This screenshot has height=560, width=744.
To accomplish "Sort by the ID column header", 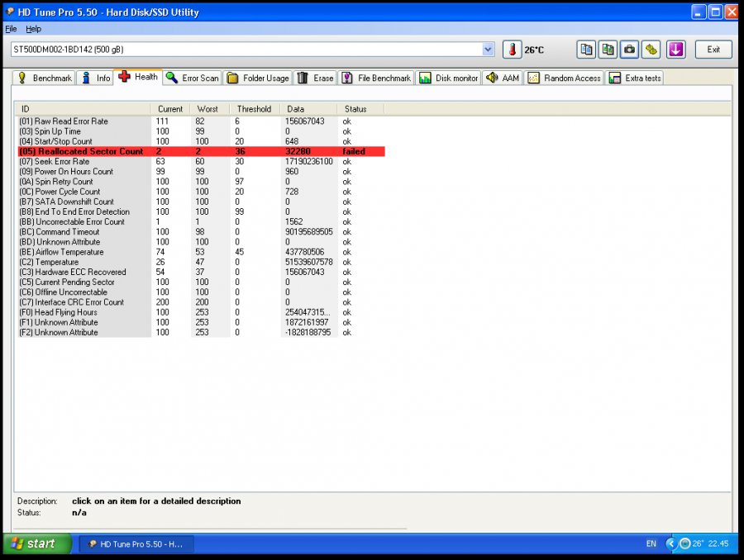I will pos(83,109).
